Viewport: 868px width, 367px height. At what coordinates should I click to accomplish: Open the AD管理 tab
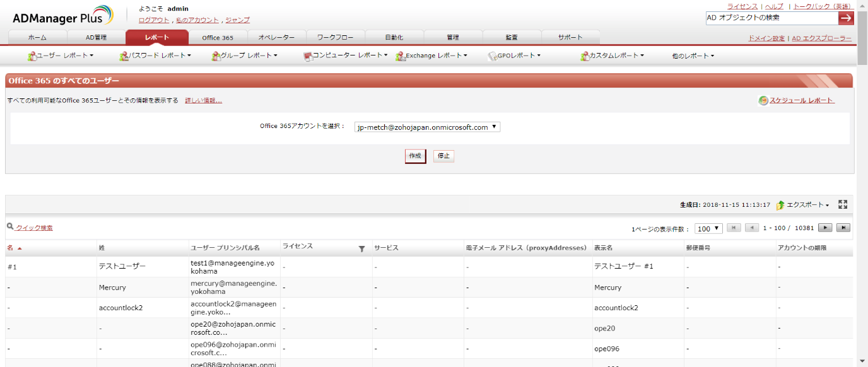pyautogui.click(x=97, y=37)
